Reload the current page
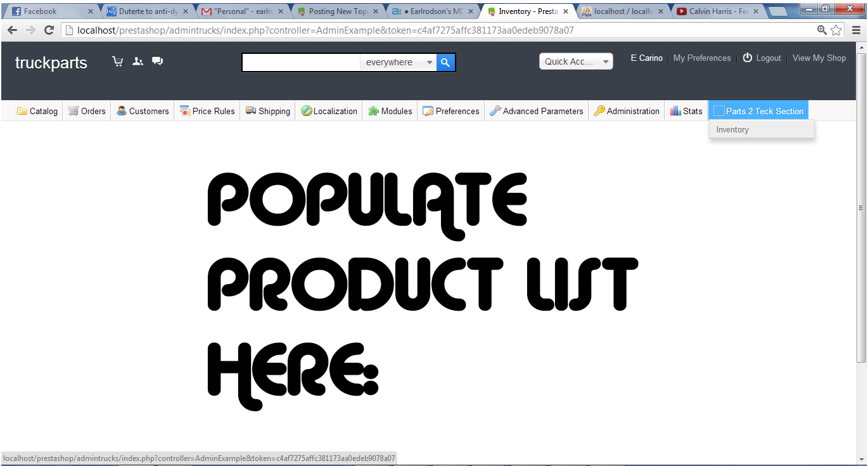The width and height of the screenshot is (868, 466). click(49, 30)
